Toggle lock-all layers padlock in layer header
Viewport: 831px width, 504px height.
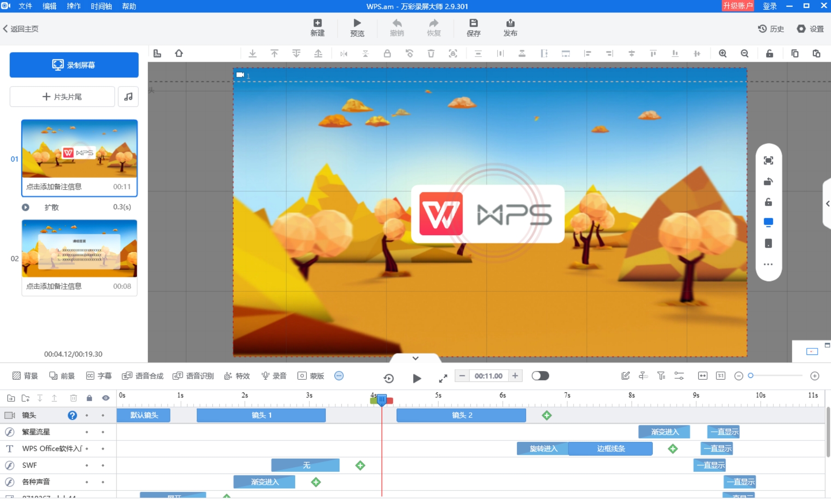[x=89, y=398]
